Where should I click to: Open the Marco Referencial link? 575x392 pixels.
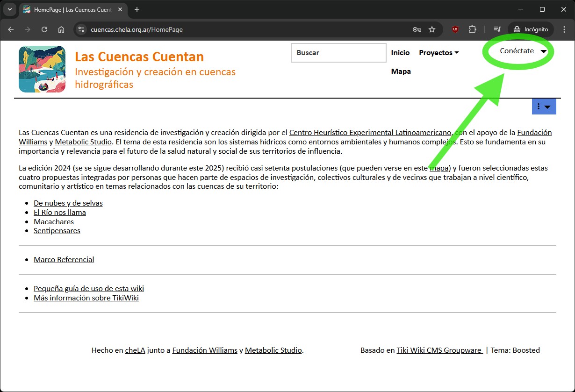click(x=64, y=260)
